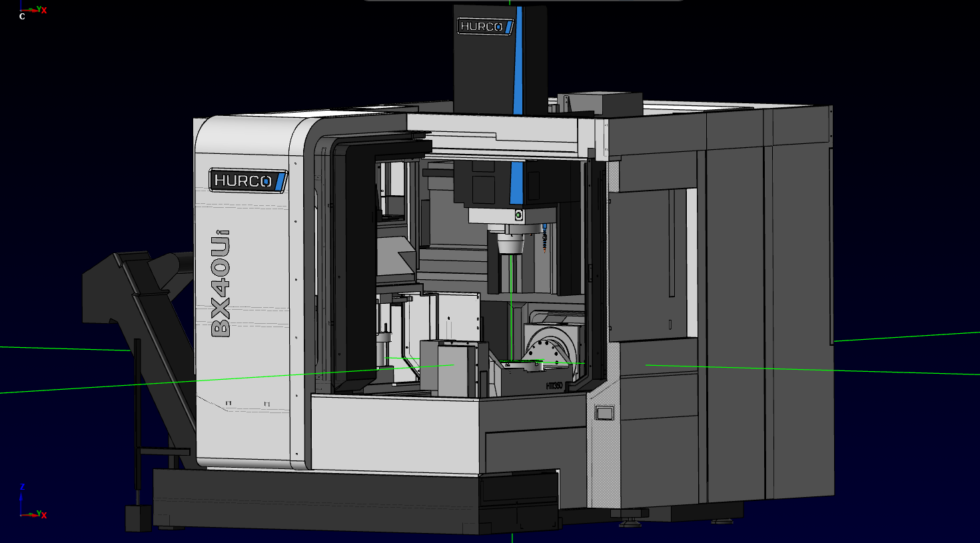The width and height of the screenshot is (980, 543).
Task: Select the HURCO logo on the machine column
Action: click(485, 27)
